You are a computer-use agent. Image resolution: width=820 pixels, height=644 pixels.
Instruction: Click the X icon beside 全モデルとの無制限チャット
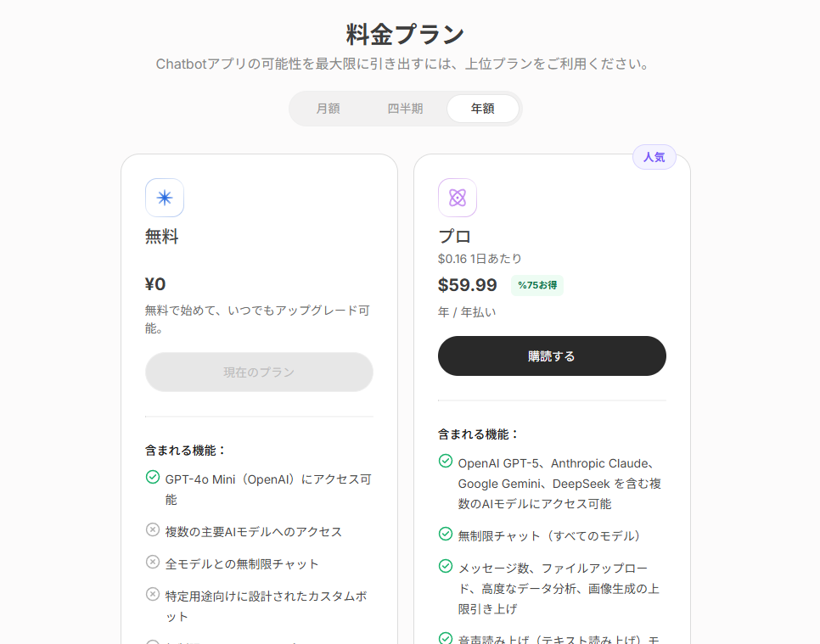coord(153,562)
